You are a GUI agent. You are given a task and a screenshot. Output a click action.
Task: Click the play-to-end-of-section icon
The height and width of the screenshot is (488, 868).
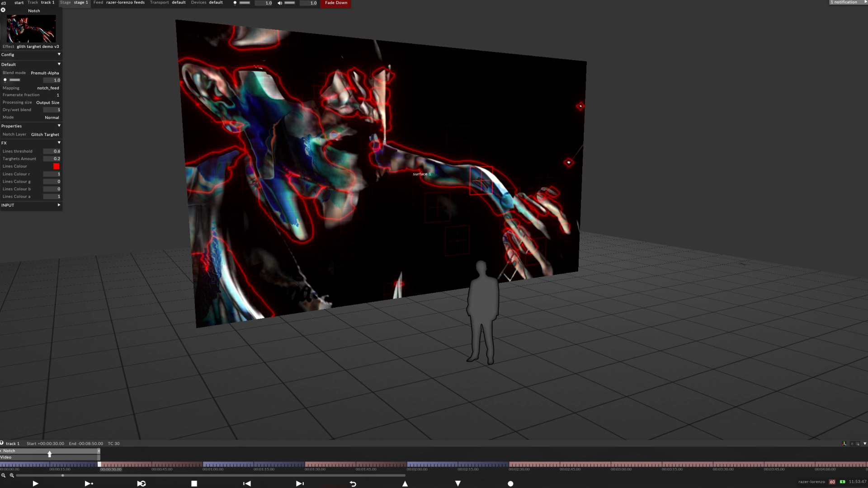click(89, 483)
